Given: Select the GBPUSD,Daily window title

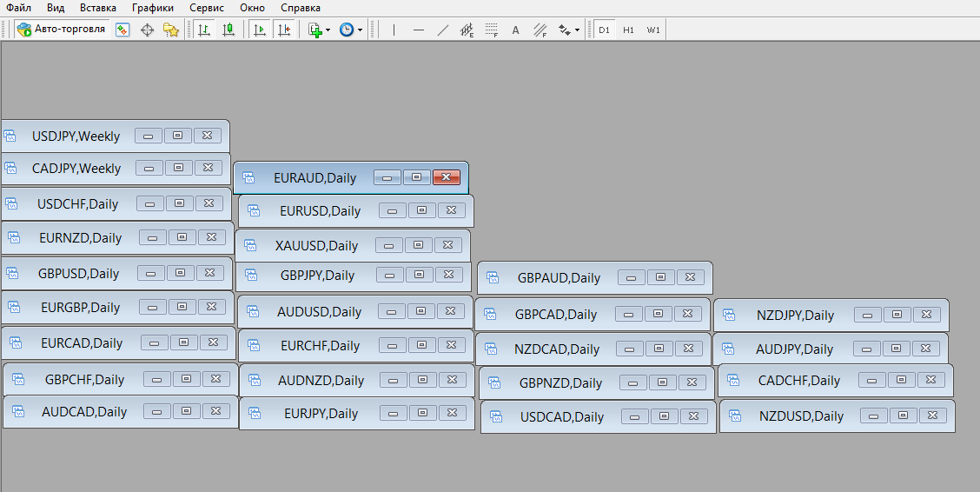Looking at the screenshot, I should pyautogui.click(x=78, y=273).
